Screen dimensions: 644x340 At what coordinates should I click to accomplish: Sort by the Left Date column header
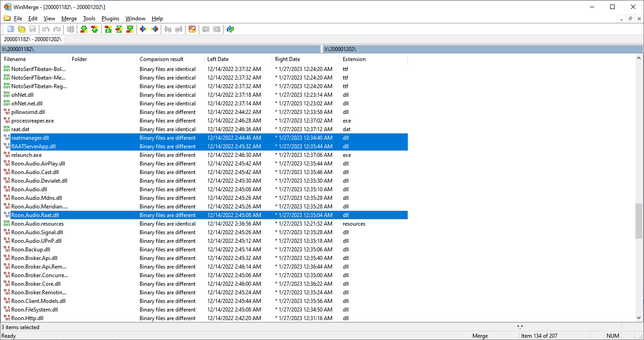click(x=218, y=59)
